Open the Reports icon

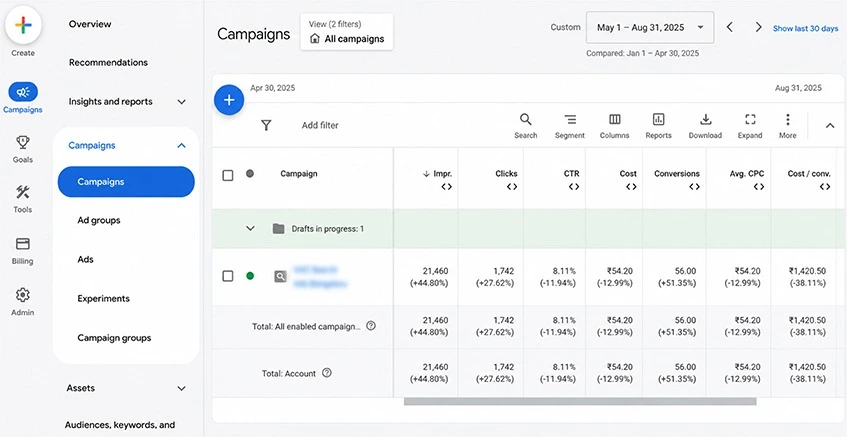click(x=658, y=126)
